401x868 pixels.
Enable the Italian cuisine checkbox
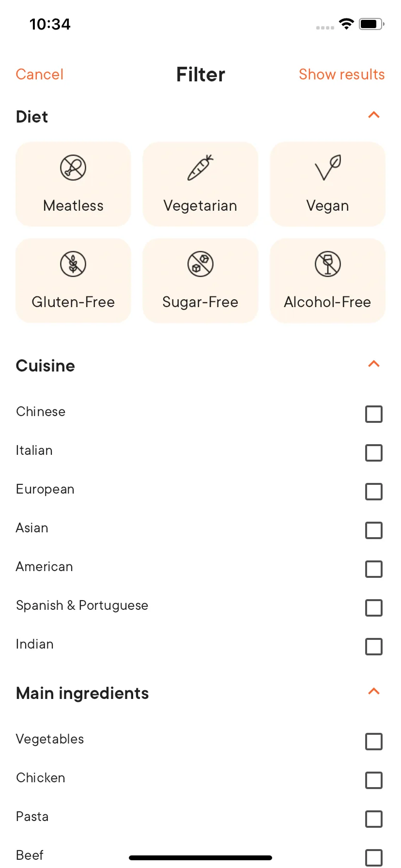tap(374, 453)
